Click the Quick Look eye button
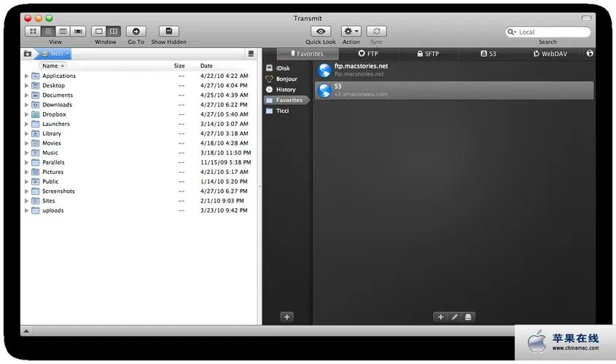The height and width of the screenshot is (364, 616). 321,31
